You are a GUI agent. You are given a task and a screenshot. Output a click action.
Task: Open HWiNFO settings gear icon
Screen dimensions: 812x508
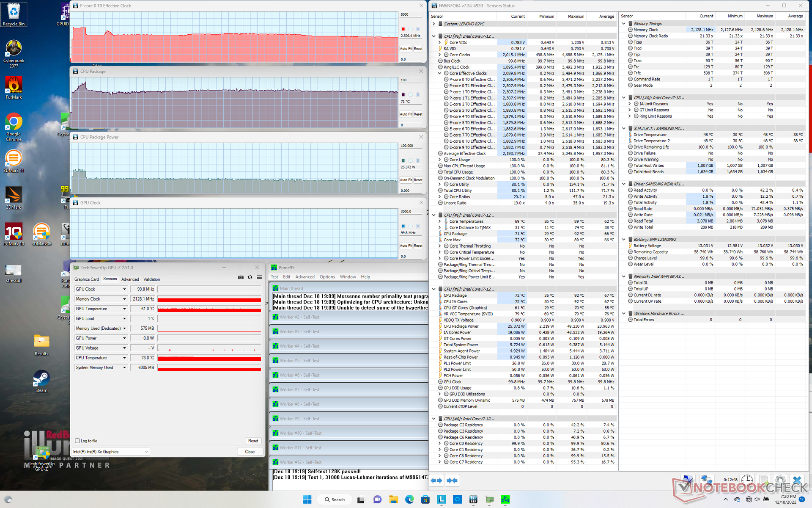click(x=780, y=480)
